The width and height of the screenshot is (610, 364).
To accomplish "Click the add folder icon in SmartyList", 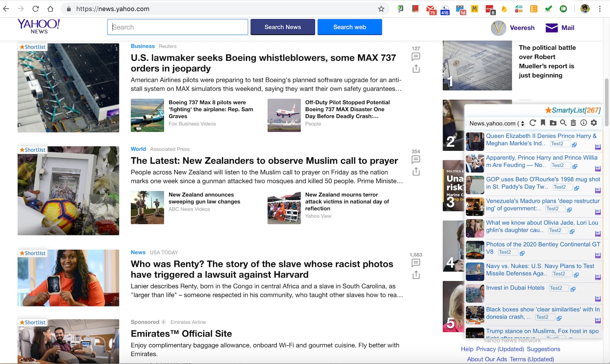I will point(553,123).
